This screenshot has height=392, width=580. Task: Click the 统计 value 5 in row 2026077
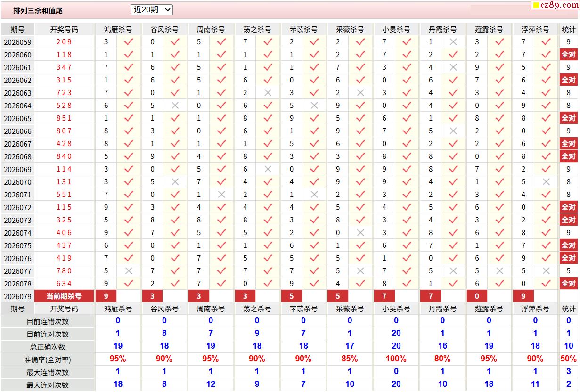569,271
